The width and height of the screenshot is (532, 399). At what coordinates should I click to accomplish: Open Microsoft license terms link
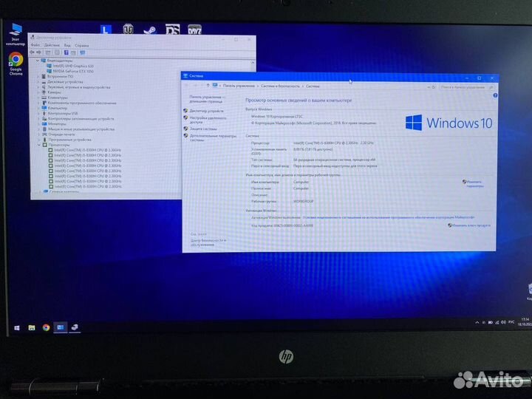pos(389,217)
